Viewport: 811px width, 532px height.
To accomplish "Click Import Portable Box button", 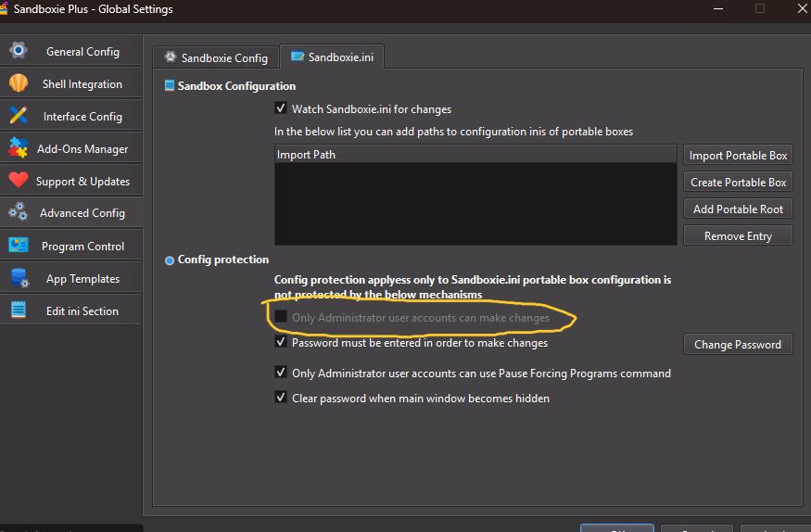I will 738,156.
